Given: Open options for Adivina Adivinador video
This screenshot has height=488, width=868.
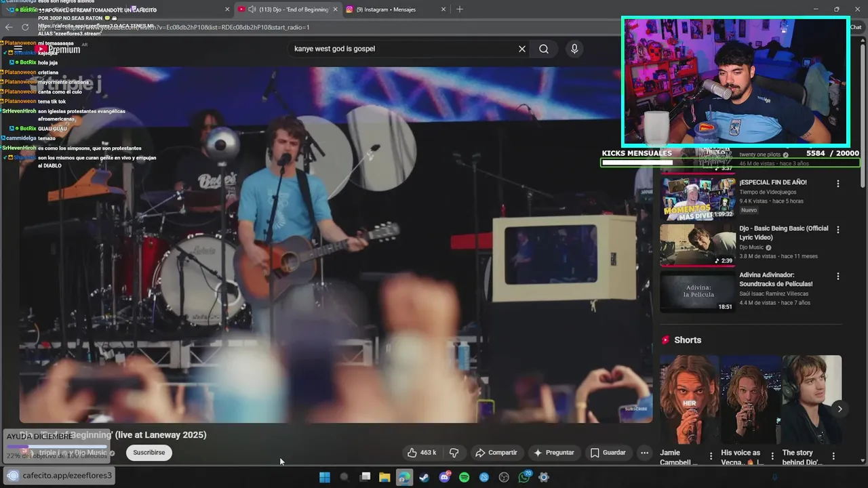Looking at the screenshot, I should (838, 277).
